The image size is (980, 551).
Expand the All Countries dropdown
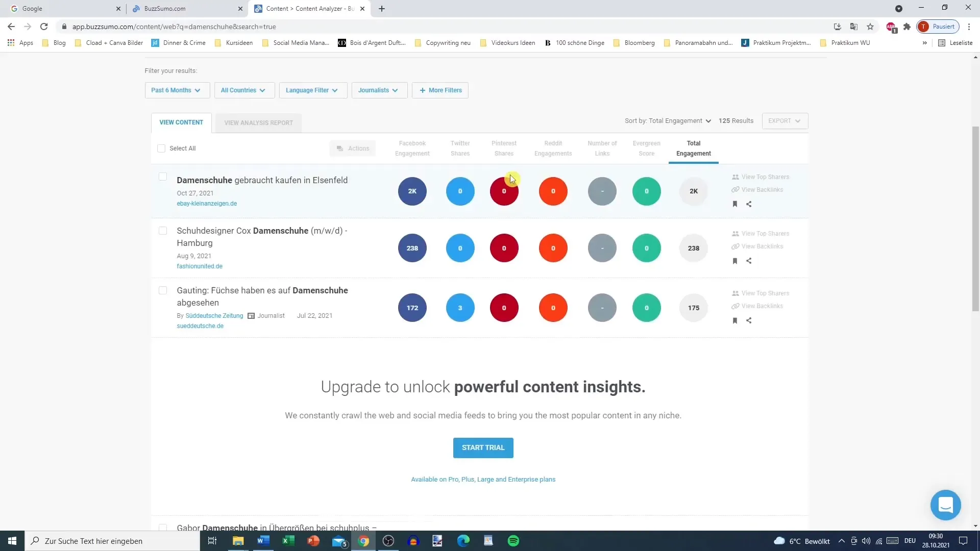point(243,89)
